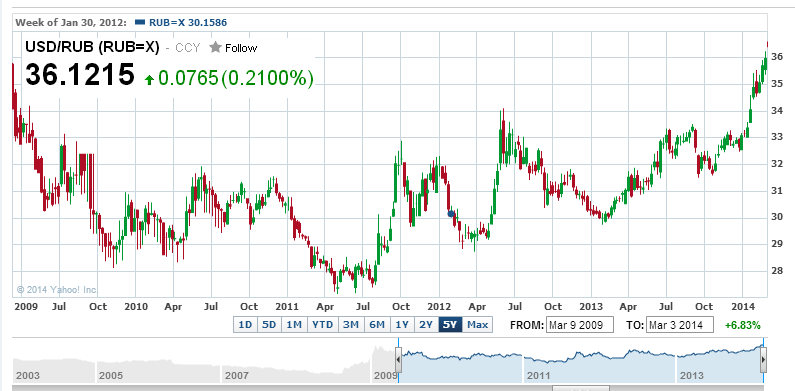Click the active 5Y range tab

coord(450,325)
